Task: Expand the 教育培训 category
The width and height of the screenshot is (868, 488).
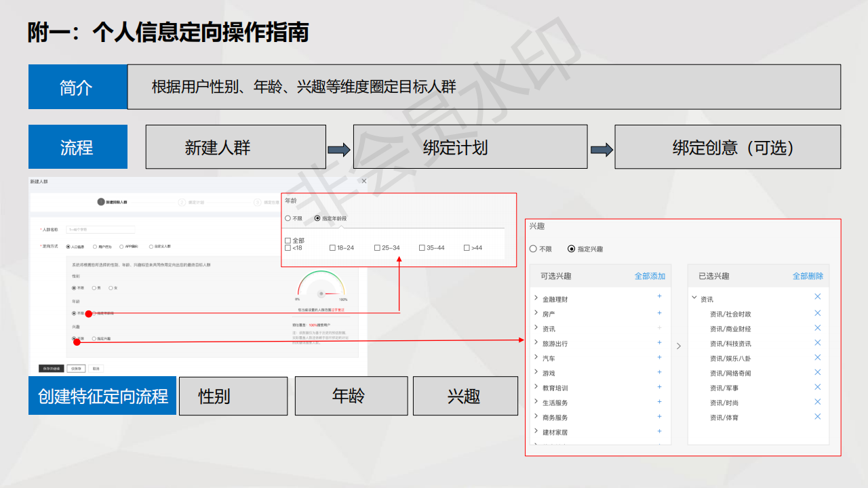Action: [536, 387]
